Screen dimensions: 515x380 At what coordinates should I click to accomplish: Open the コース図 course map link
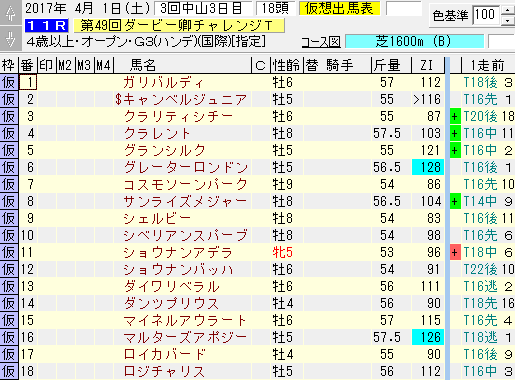[321, 42]
